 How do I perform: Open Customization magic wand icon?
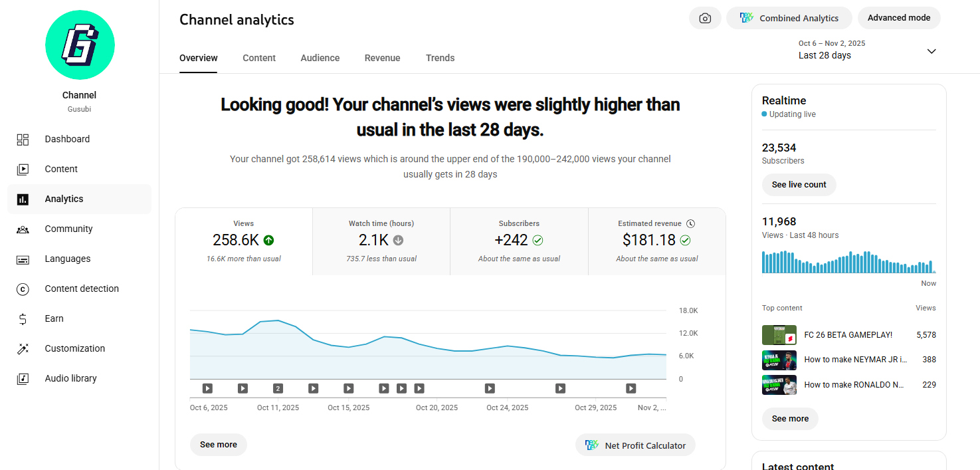coord(23,349)
